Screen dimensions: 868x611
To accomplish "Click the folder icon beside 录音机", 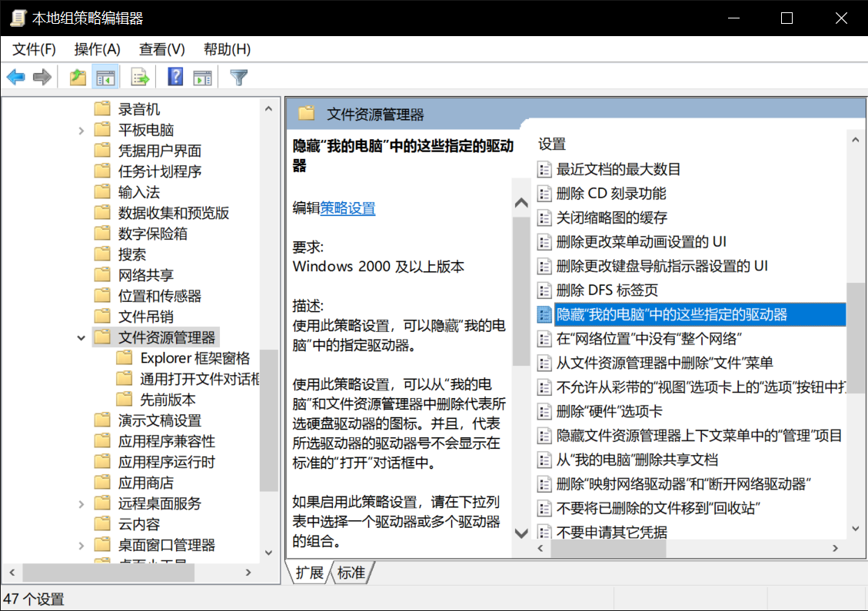I will click(x=102, y=109).
